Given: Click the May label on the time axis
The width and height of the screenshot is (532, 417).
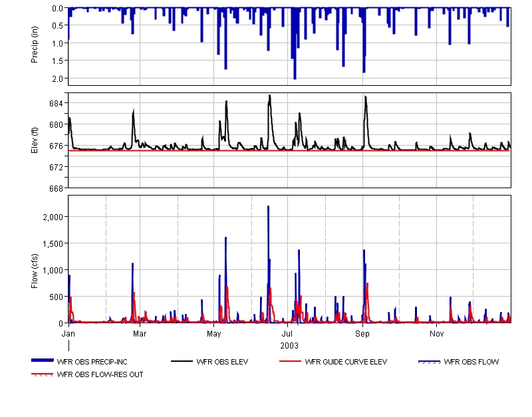Looking at the screenshot, I should click(x=213, y=335).
